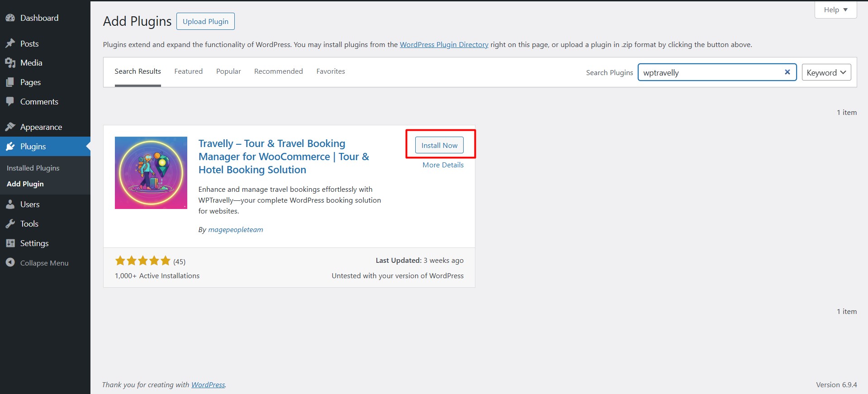Screen dimensions: 868x394
Task: Switch to the Popular plugins tab
Action: (x=228, y=71)
